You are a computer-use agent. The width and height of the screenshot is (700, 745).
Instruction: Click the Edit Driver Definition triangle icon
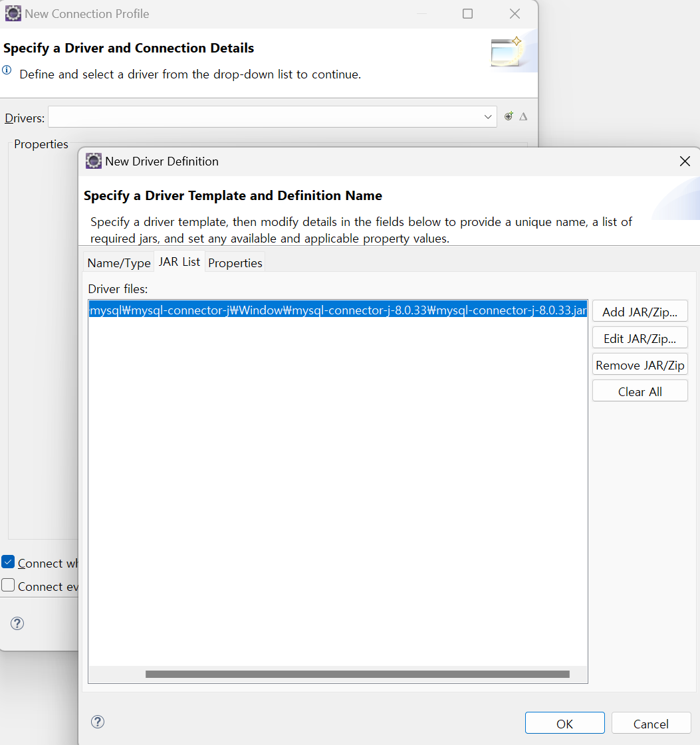tap(523, 116)
